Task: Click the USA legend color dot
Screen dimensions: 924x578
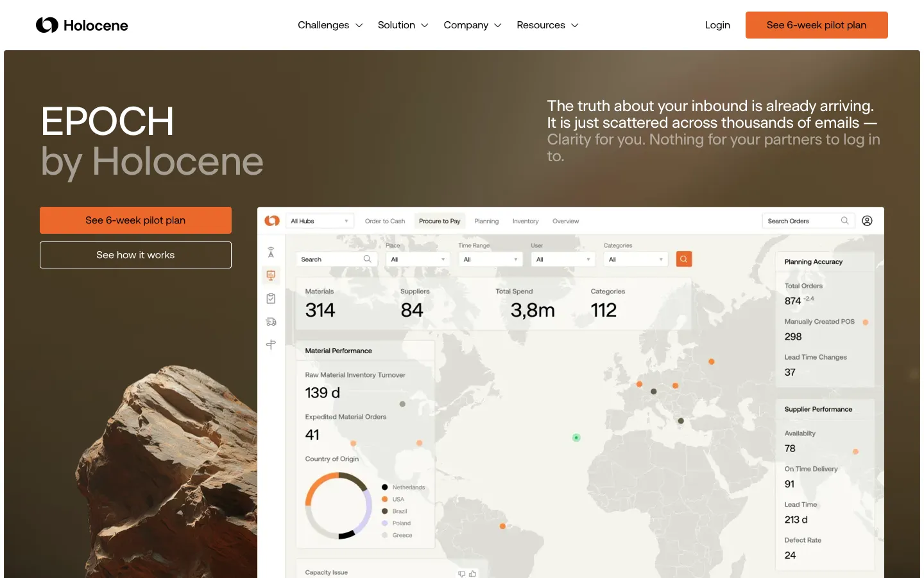Action: 385,499
